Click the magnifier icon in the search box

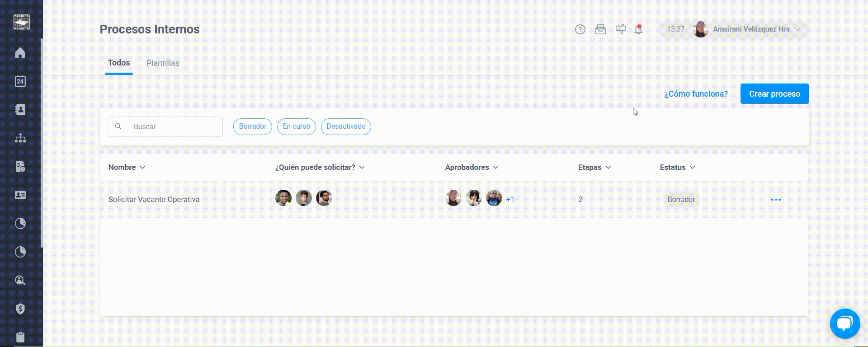pos(118,127)
